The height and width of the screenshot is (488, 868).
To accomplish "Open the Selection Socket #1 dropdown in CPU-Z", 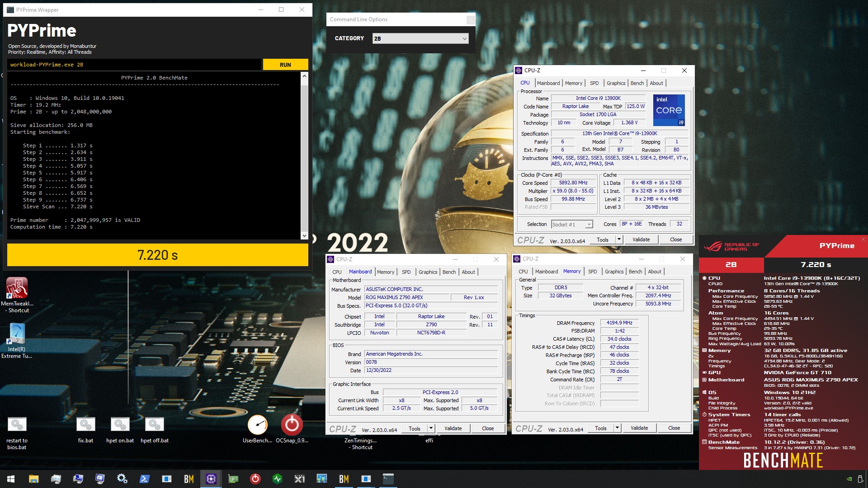I will (572, 225).
